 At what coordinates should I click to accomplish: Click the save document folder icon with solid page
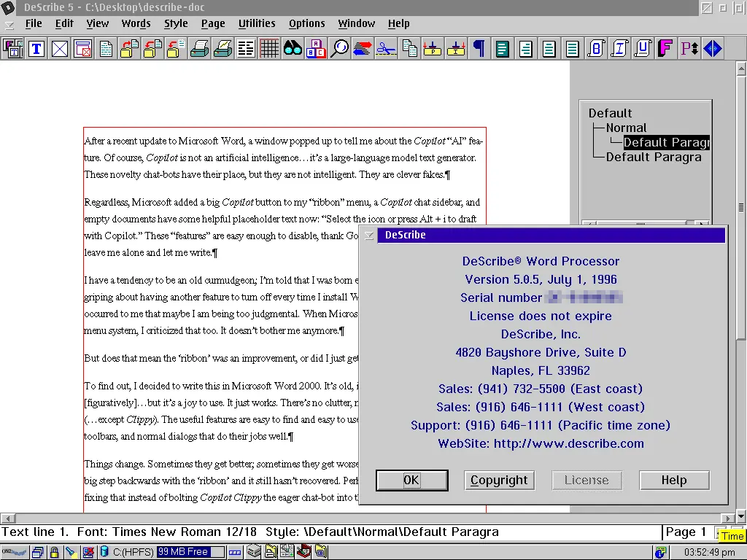point(153,49)
